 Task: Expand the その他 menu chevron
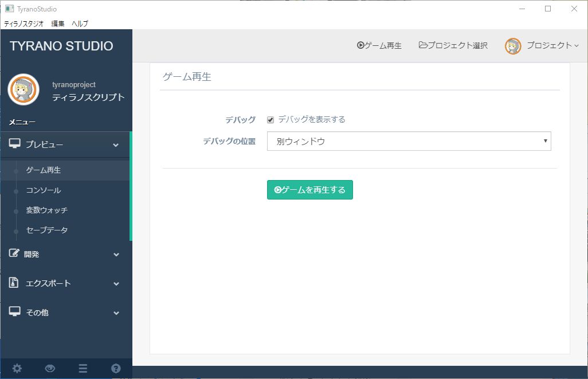[x=116, y=313]
